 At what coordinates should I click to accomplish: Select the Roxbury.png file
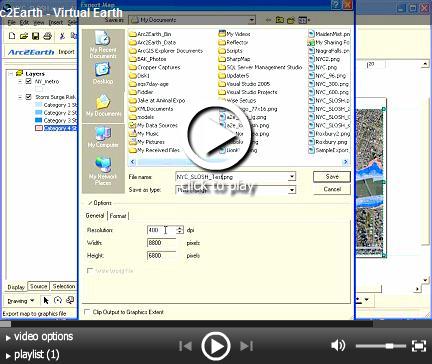coord(328,142)
